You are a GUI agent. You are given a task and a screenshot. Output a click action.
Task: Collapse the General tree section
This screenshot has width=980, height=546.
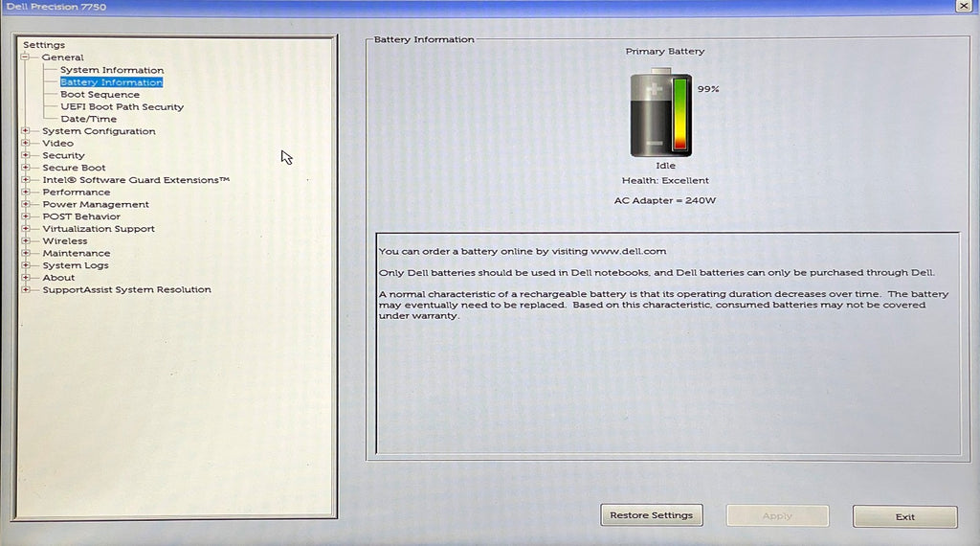coord(26,57)
